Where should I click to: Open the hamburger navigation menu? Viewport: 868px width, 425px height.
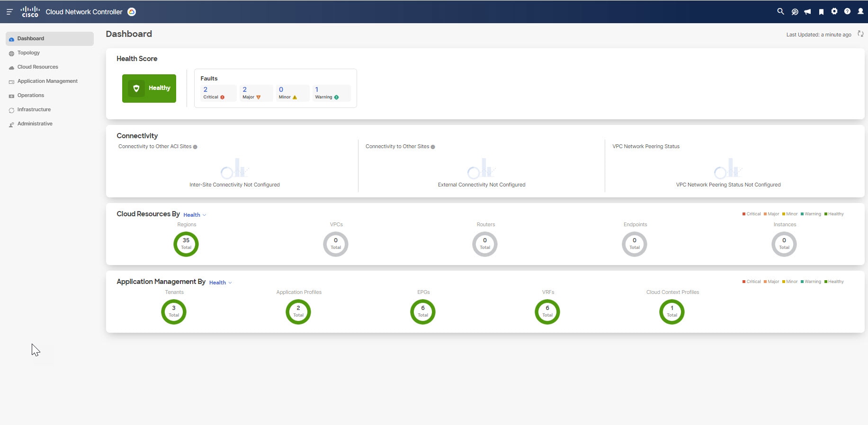click(x=9, y=12)
